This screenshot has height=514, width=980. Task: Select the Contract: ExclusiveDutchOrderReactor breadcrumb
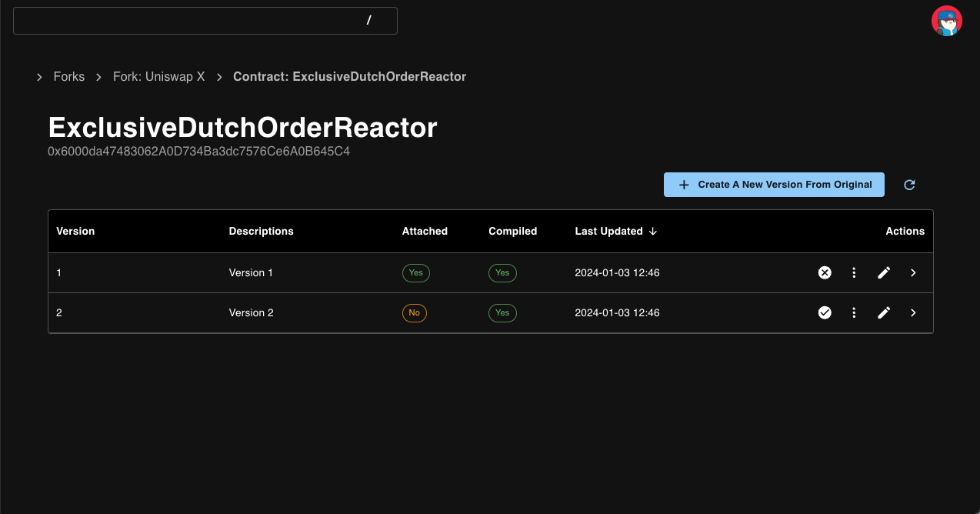pyautogui.click(x=349, y=77)
